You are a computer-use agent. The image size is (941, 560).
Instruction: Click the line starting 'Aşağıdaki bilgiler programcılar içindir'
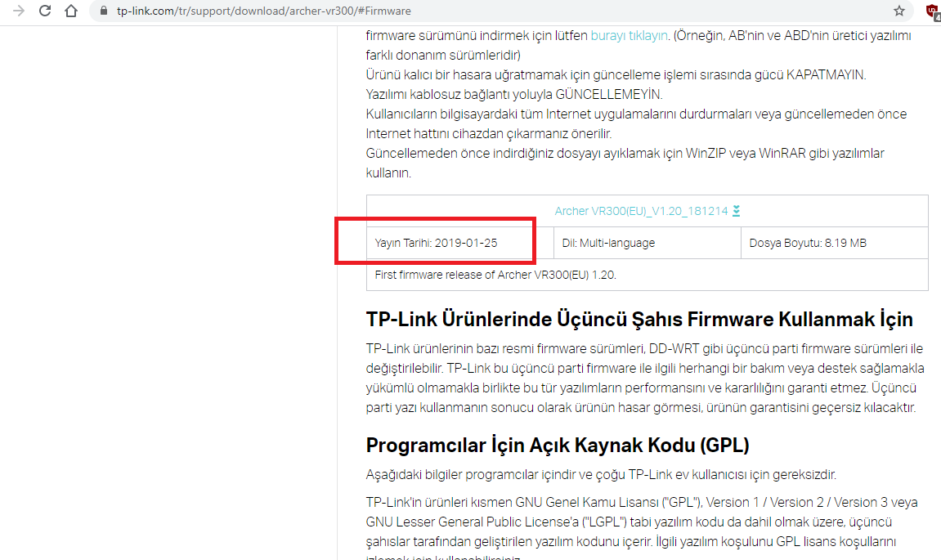[601, 475]
